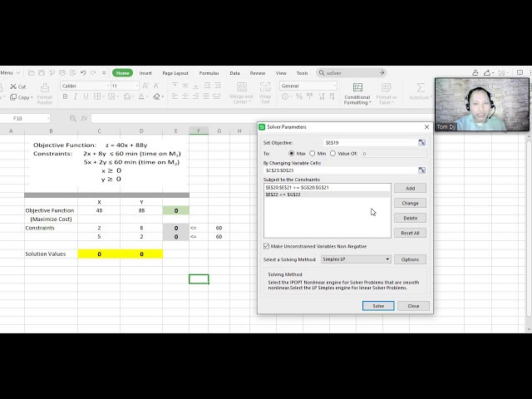Activate the Format Painter

click(x=44, y=94)
